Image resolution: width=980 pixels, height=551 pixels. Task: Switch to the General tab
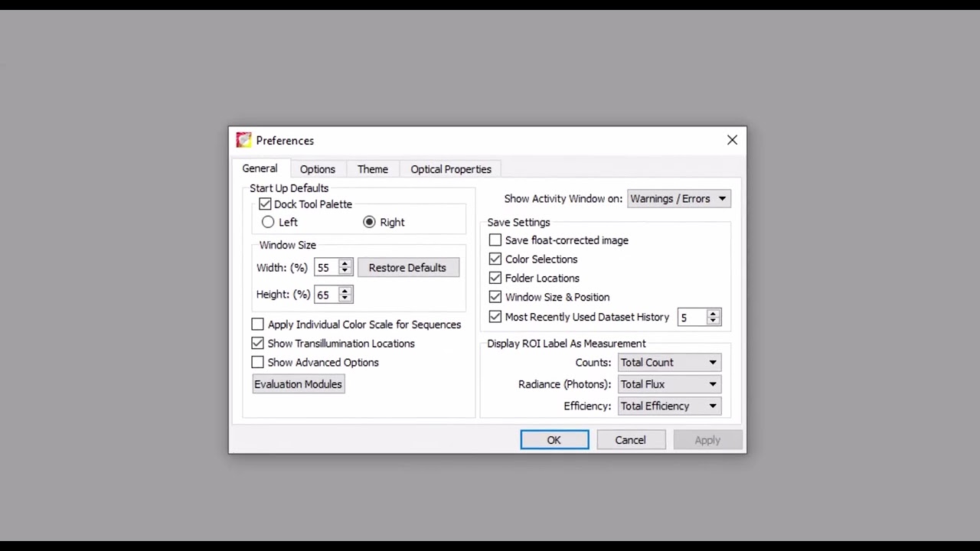(260, 168)
